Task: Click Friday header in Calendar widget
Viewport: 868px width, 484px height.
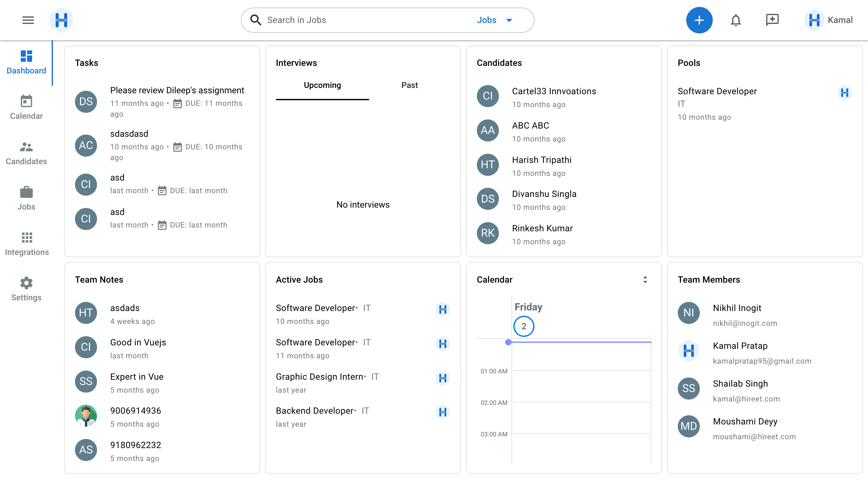Action: pyautogui.click(x=528, y=307)
